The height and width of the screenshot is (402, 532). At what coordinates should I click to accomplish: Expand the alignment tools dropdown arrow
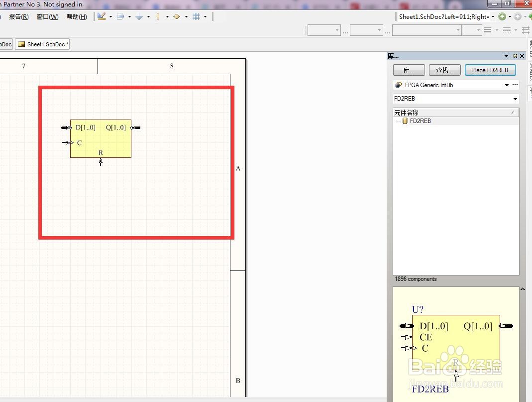129,16
